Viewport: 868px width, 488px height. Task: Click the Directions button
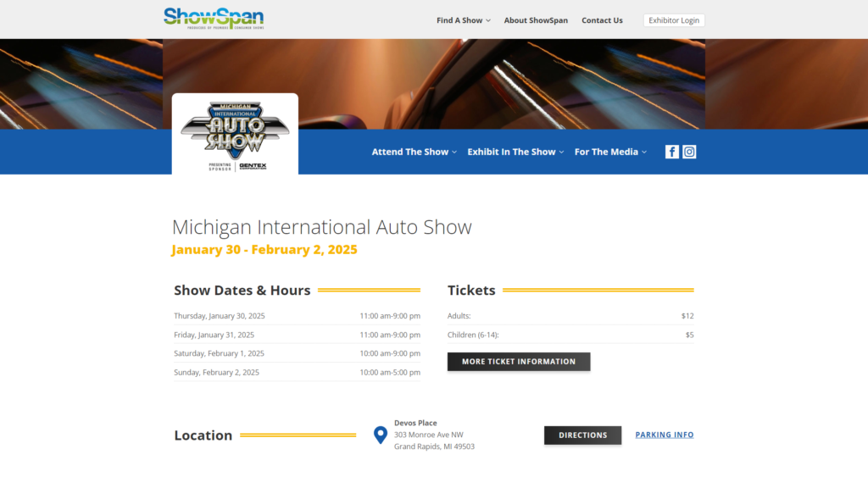click(582, 435)
